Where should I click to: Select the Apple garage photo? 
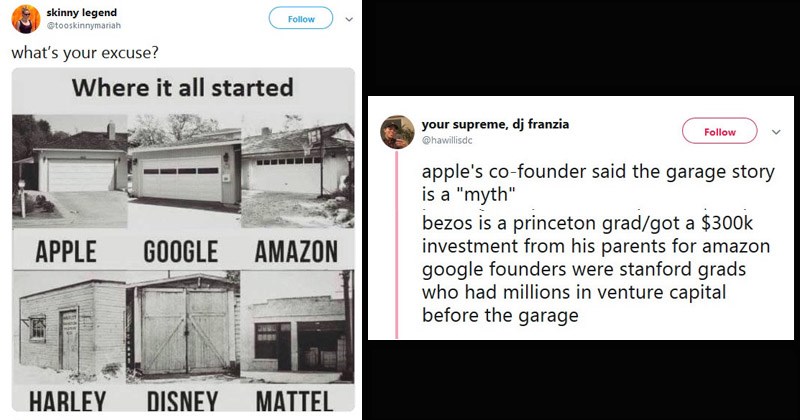(x=71, y=170)
